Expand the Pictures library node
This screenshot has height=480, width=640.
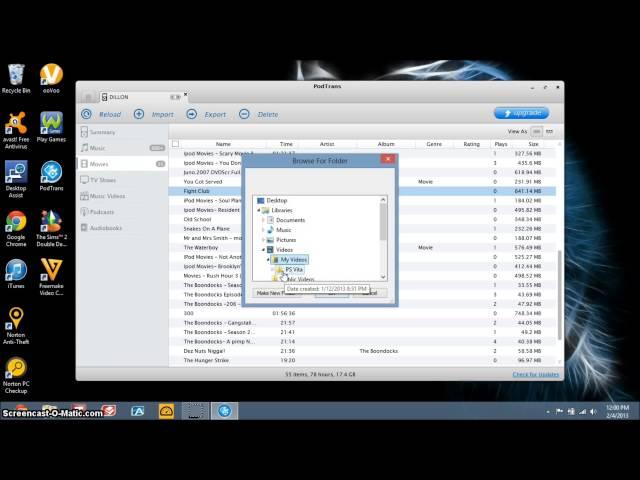coord(263,240)
